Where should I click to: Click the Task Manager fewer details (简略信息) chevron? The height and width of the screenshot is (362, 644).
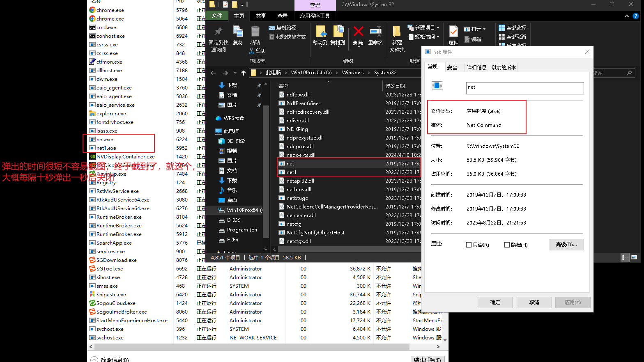point(94,360)
